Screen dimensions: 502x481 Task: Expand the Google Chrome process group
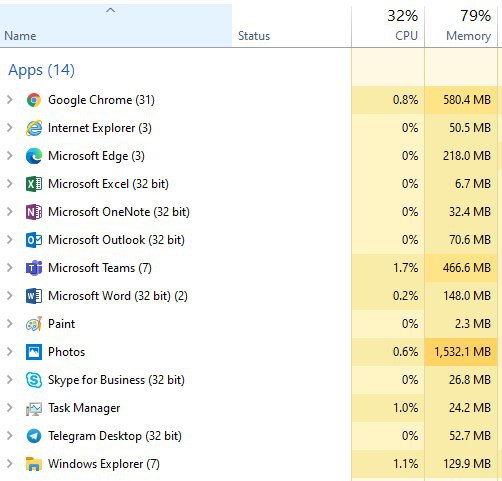coord(10,100)
